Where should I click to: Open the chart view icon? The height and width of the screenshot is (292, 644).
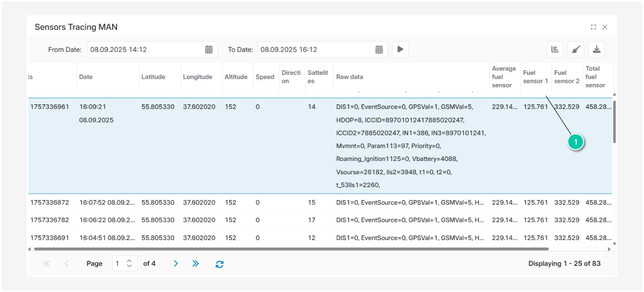pyautogui.click(x=555, y=50)
